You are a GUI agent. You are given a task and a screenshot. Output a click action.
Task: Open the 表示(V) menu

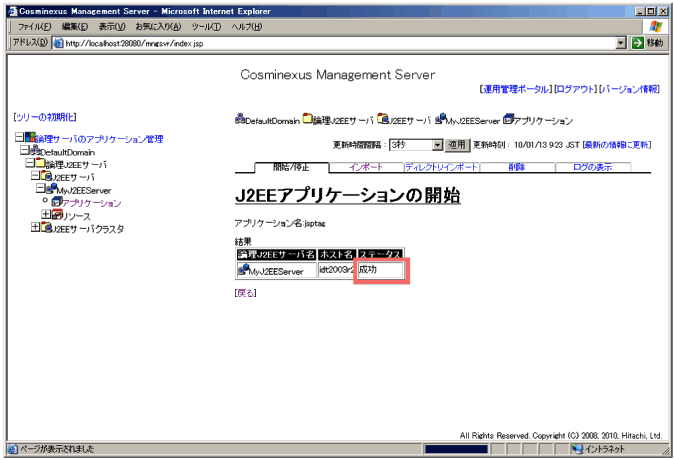pos(112,27)
